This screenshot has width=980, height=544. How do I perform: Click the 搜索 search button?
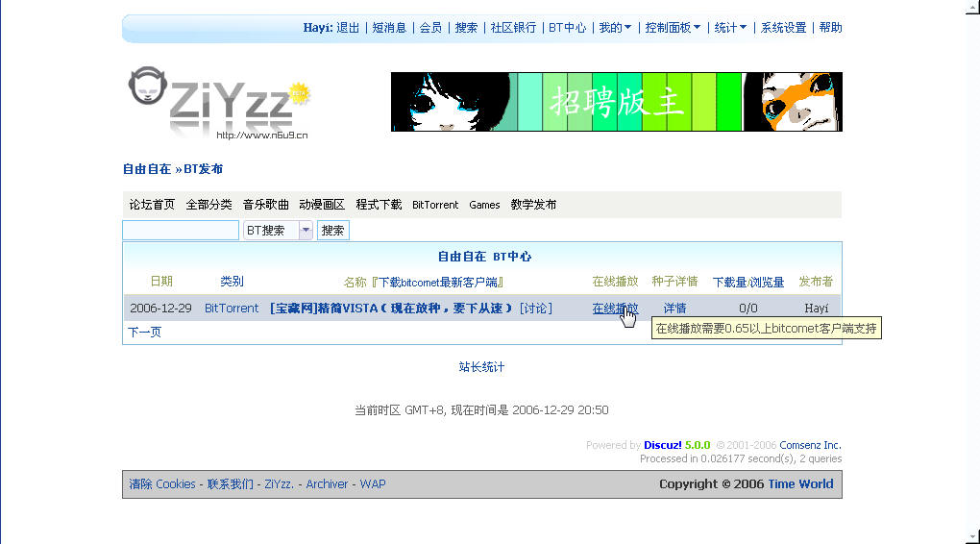pos(333,230)
